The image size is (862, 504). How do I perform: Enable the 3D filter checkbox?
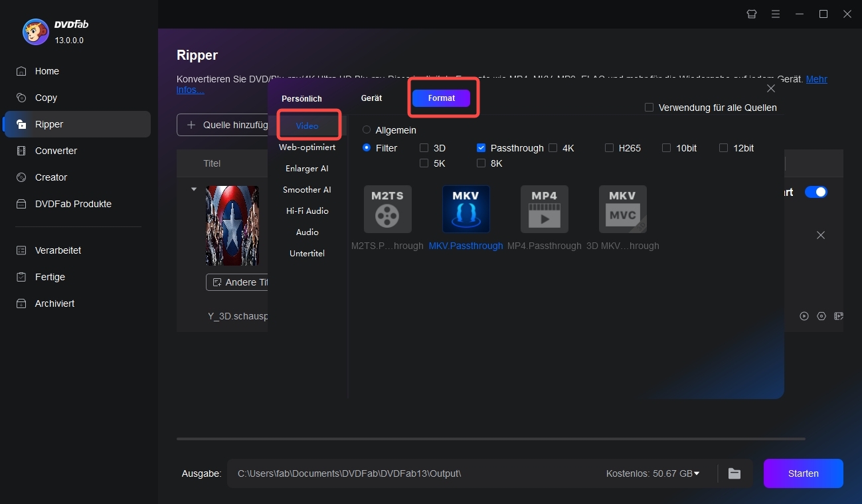pyautogui.click(x=424, y=148)
